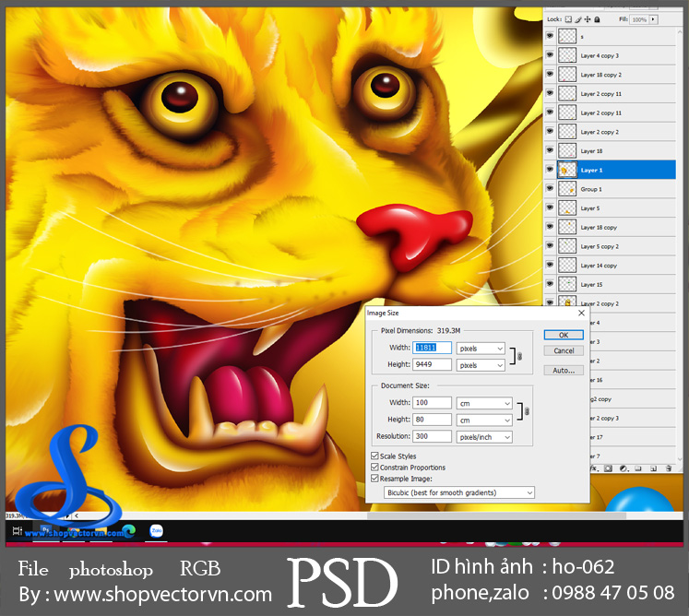Screen dimensions: 689x616
Task: Toggle visibility of Layer 1
Action: click(x=550, y=169)
